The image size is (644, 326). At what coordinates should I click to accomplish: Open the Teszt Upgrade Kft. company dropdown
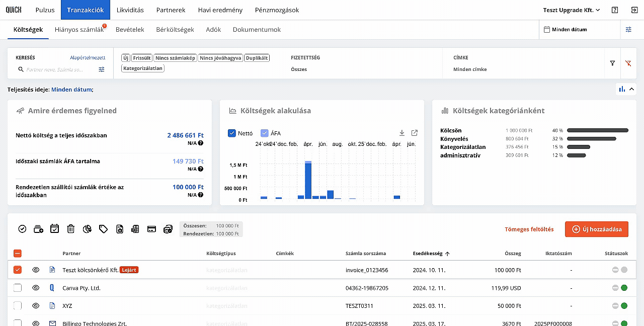click(572, 10)
